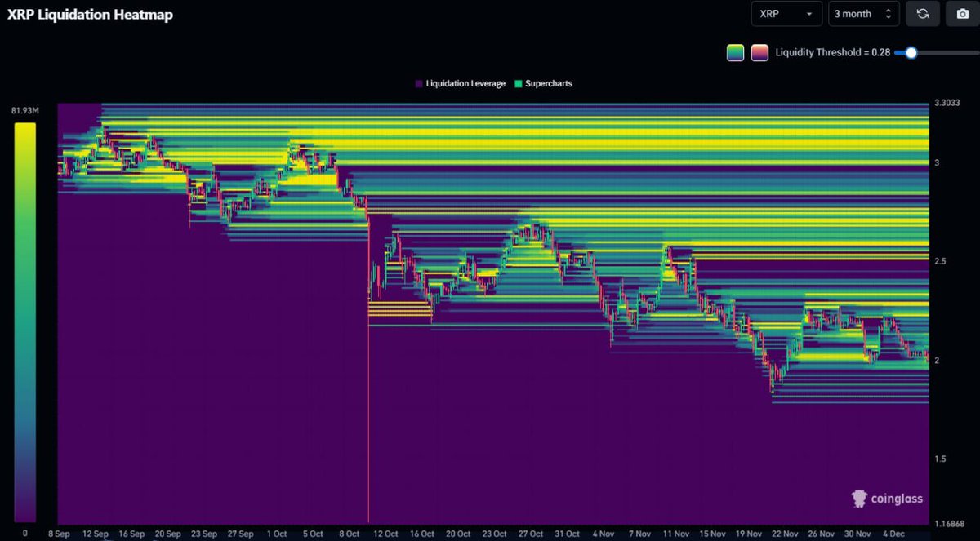Click the 12 Oct date axis label
This screenshot has width=980, height=541.
[x=385, y=534]
